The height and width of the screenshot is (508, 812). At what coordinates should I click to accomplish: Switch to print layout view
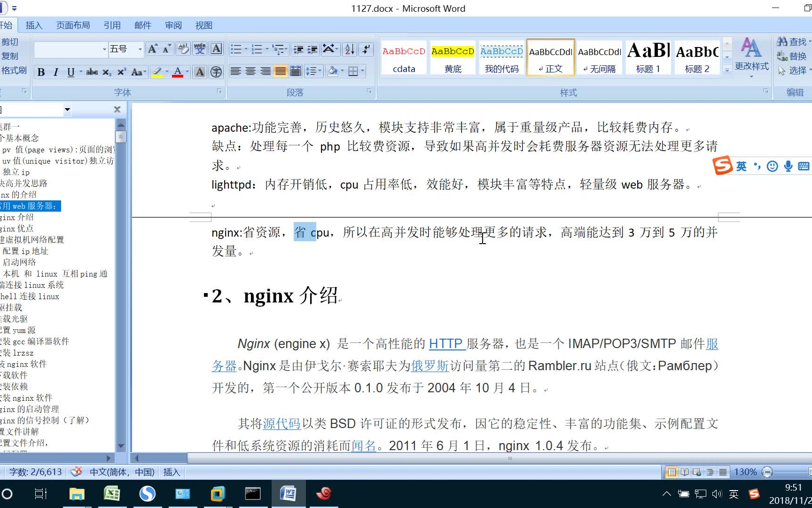672,472
